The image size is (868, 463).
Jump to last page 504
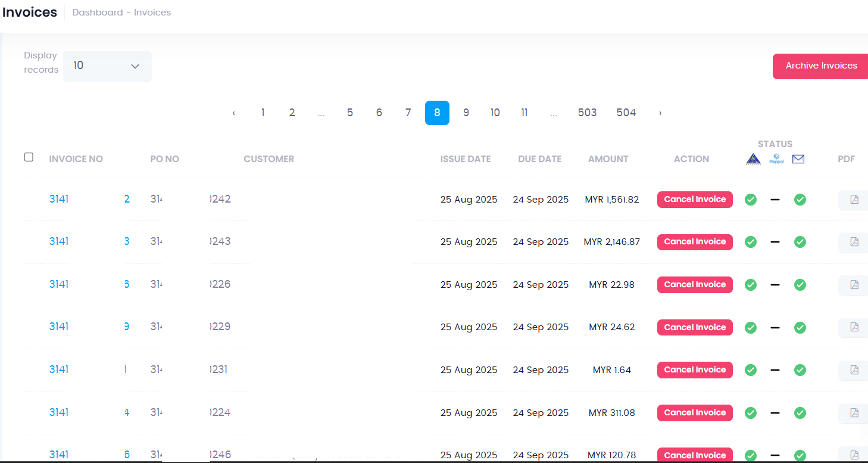point(626,113)
